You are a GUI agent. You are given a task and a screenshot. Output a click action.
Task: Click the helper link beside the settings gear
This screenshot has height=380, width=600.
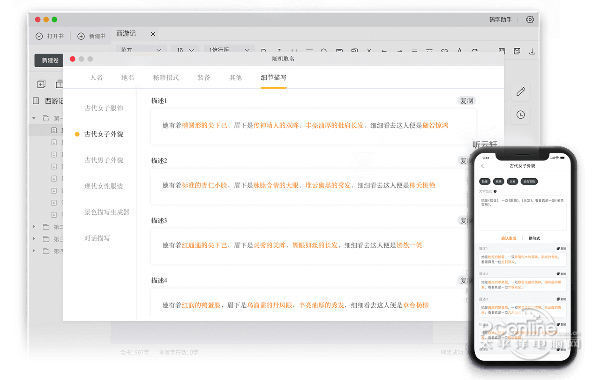coord(500,20)
